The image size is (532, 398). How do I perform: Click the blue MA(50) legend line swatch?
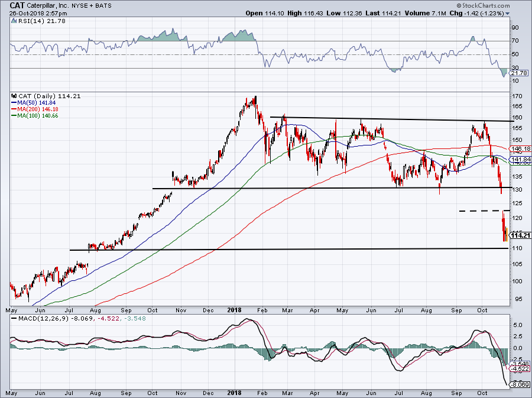pos(14,102)
